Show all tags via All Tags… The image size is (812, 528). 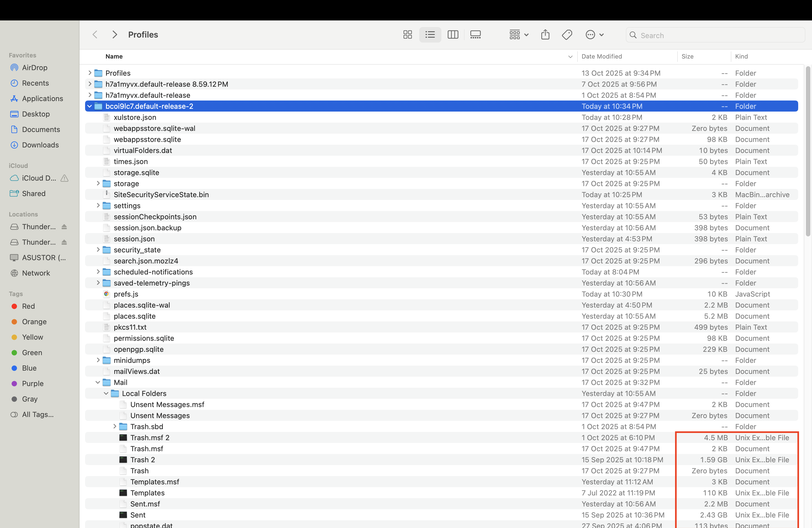point(38,415)
